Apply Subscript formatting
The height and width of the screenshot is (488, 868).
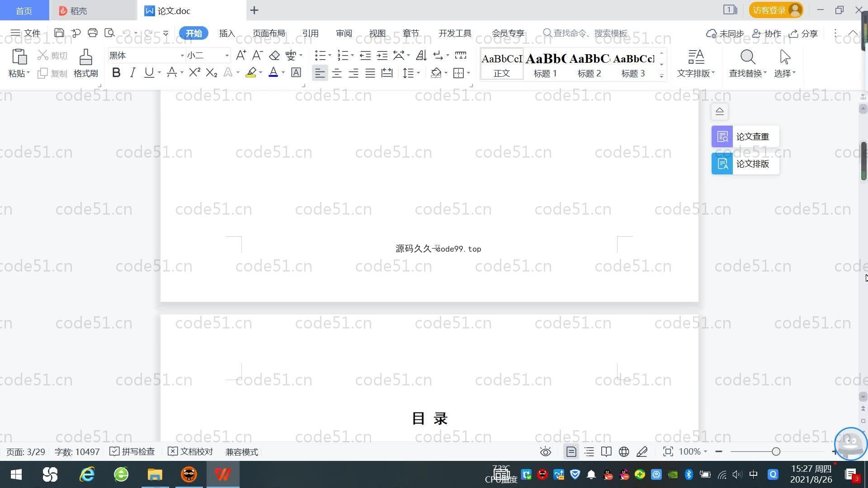coord(212,72)
